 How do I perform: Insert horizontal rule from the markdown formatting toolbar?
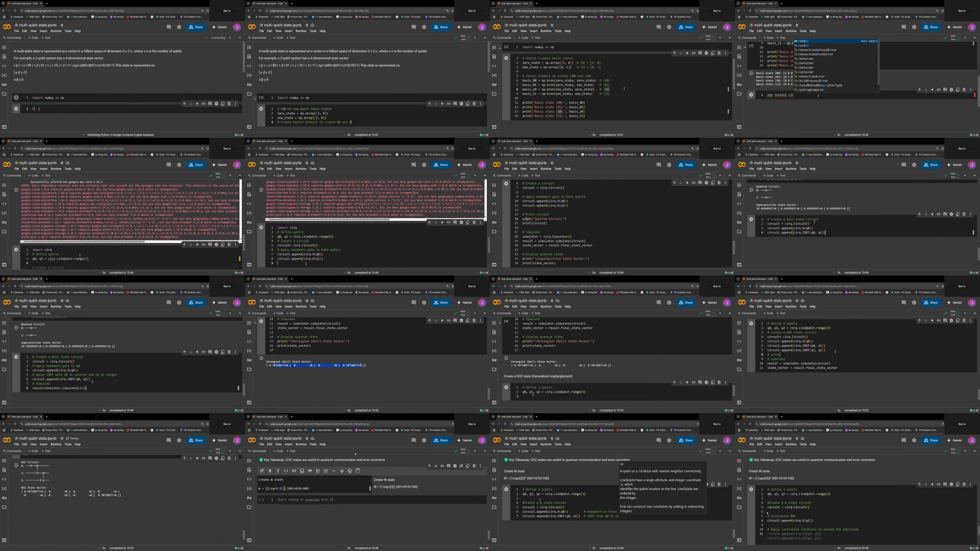coord(334,471)
